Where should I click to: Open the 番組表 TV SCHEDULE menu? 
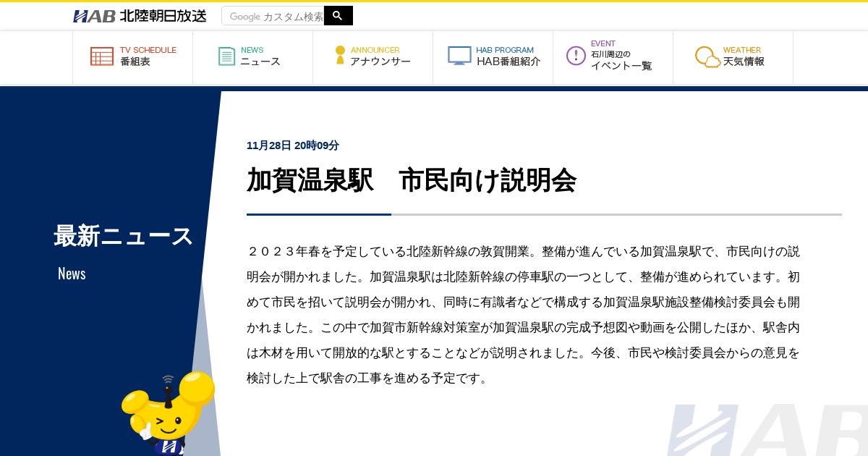click(133, 57)
